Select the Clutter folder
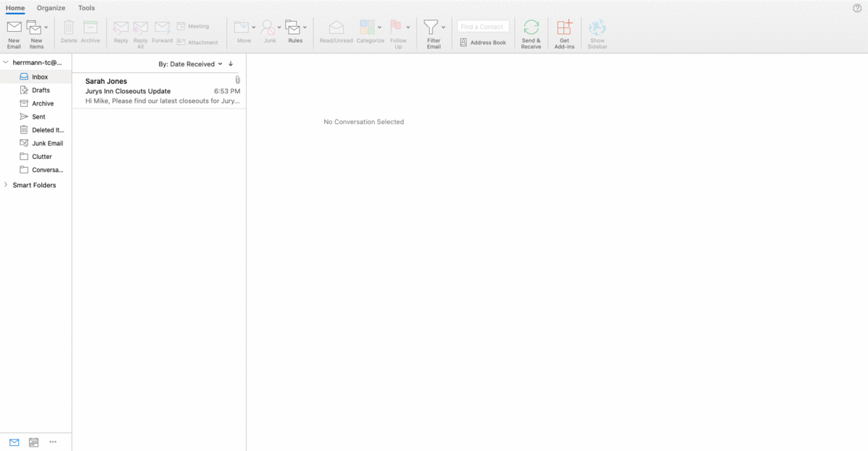 coord(36,156)
